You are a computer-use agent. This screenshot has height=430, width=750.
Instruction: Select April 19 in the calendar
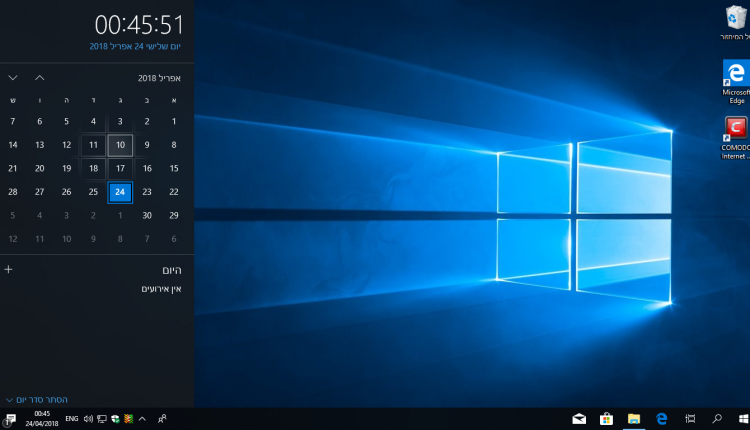tap(66, 168)
